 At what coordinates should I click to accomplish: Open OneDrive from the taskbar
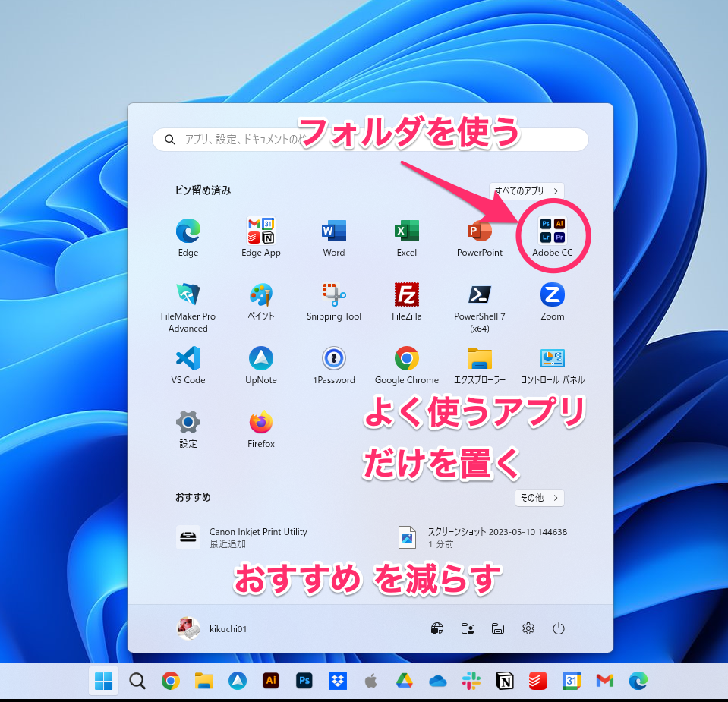(x=438, y=681)
